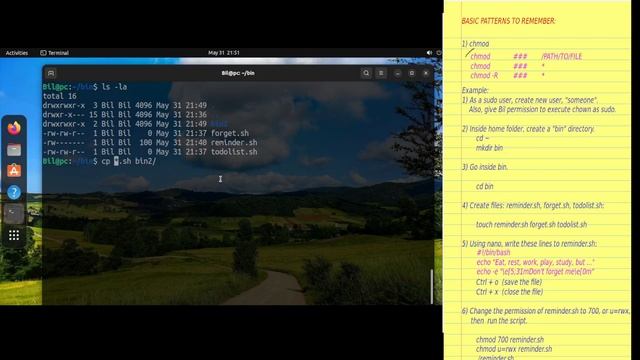
Task: Open the Help icon in dock
Action: 14,192
